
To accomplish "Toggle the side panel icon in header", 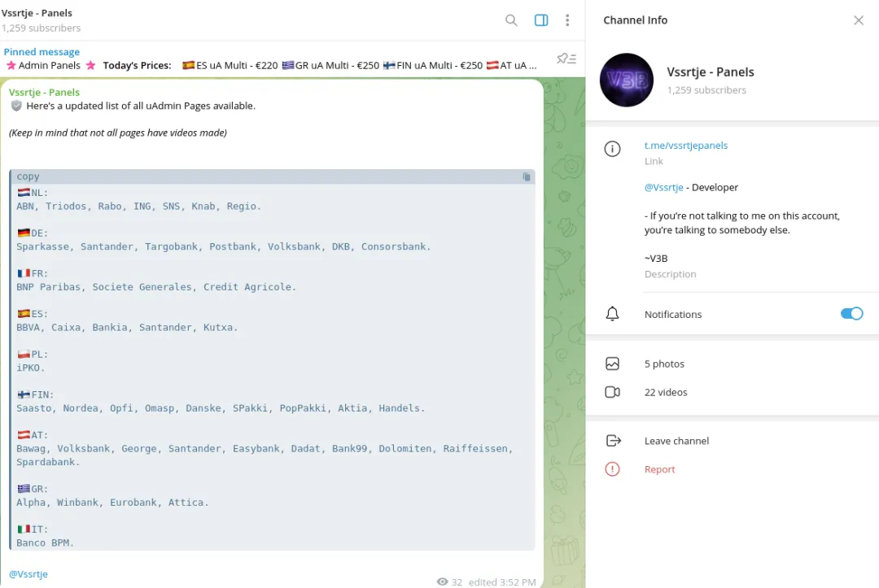I will pos(541,20).
